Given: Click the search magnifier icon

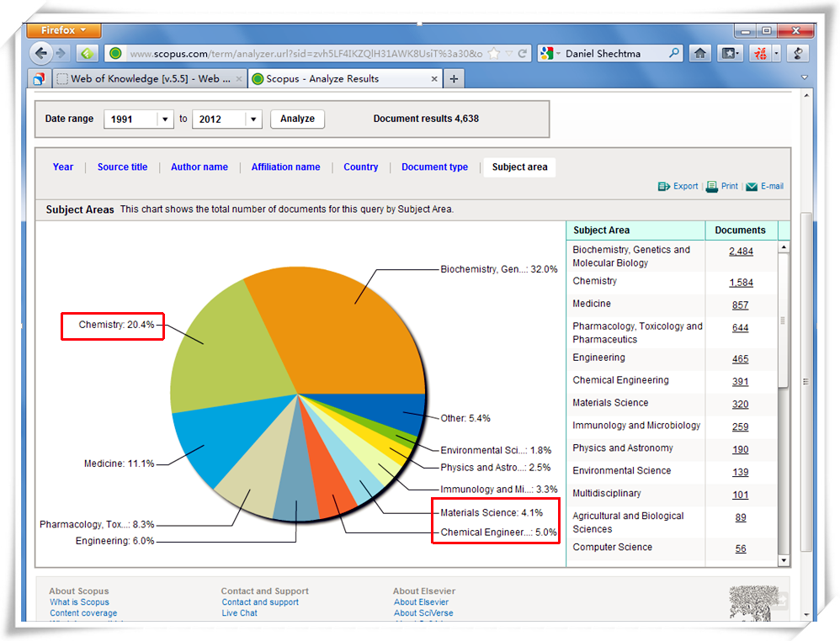Looking at the screenshot, I should pyautogui.click(x=674, y=53).
